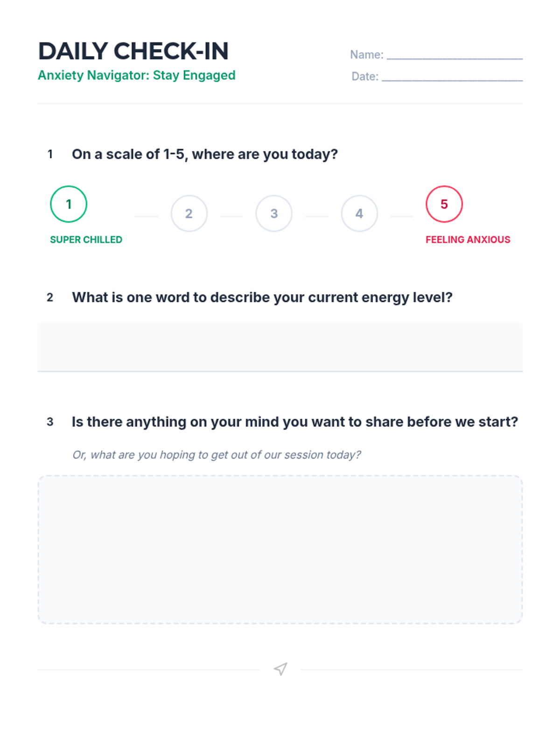Click the SUPER CHILLED label
This screenshot has height=747, width=560.
pos(86,240)
